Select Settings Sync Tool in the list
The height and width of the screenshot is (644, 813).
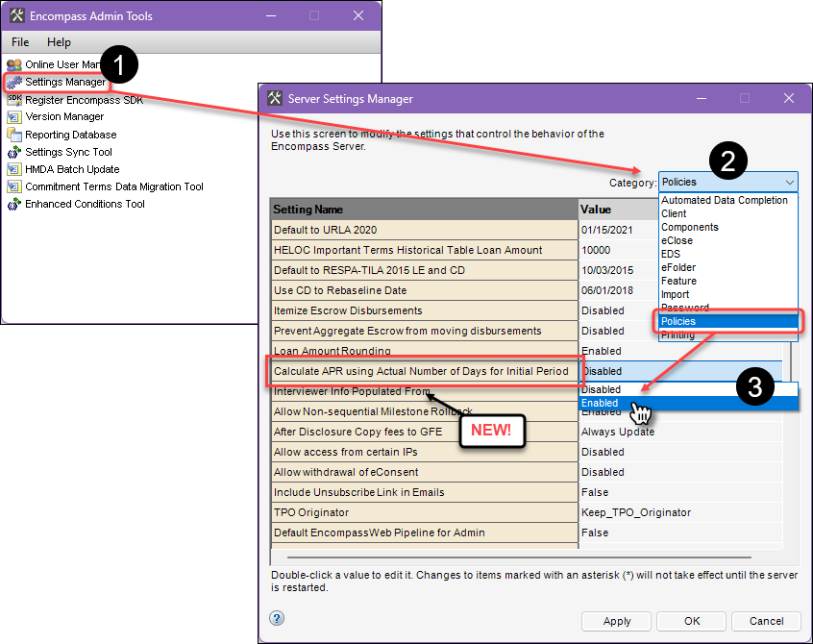[x=68, y=152]
